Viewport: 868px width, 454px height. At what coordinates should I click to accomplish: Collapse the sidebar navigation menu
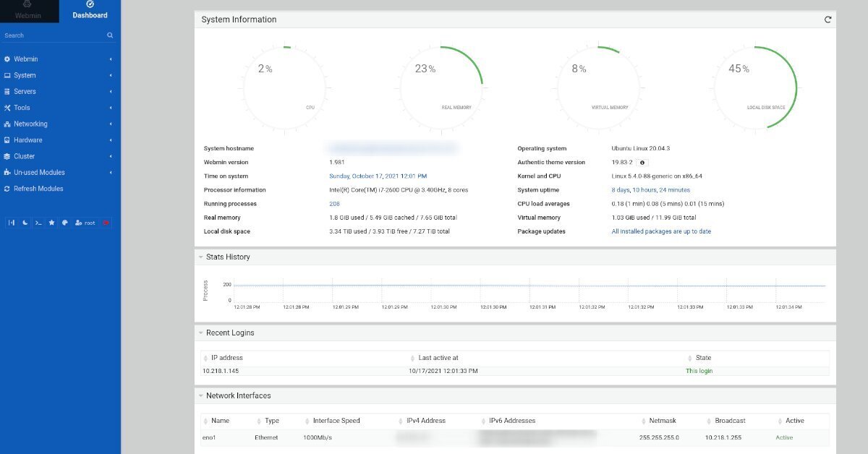[11, 223]
